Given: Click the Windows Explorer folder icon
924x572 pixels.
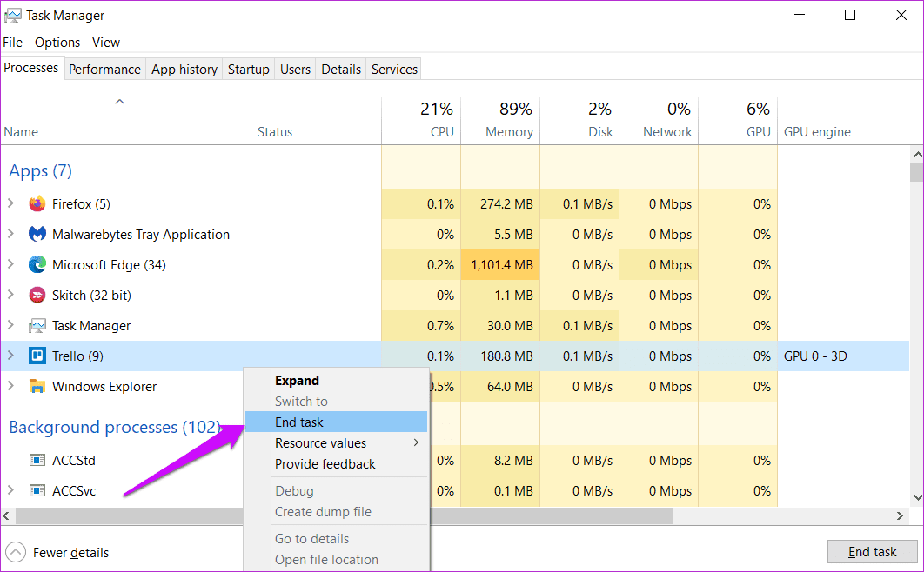Looking at the screenshot, I should click(37, 387).
